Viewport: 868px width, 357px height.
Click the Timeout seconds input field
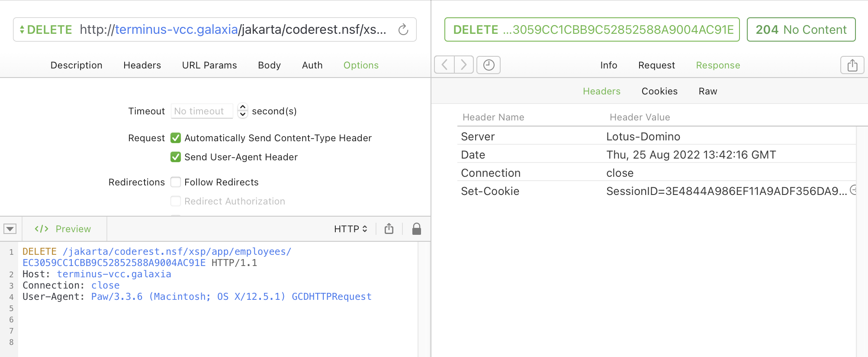pyautogui.click(x=202, y=111)
